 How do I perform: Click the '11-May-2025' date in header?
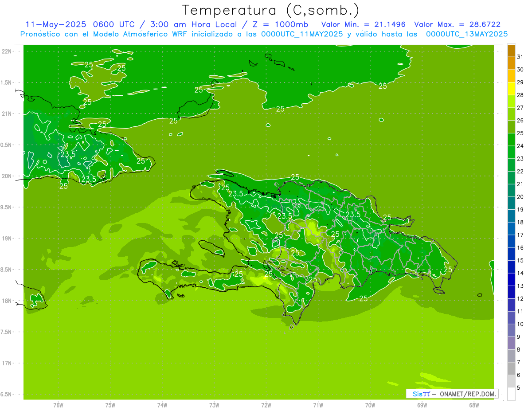[55, 24]
